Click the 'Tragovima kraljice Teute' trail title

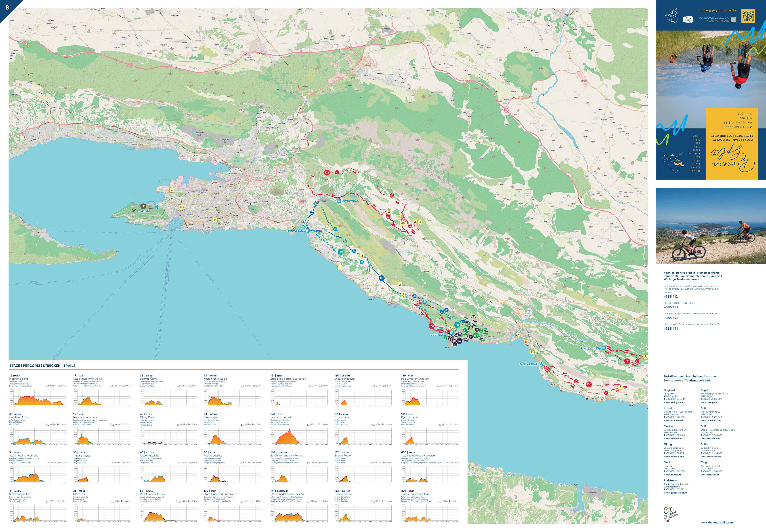pyautogui.click(x=416, y=494)
